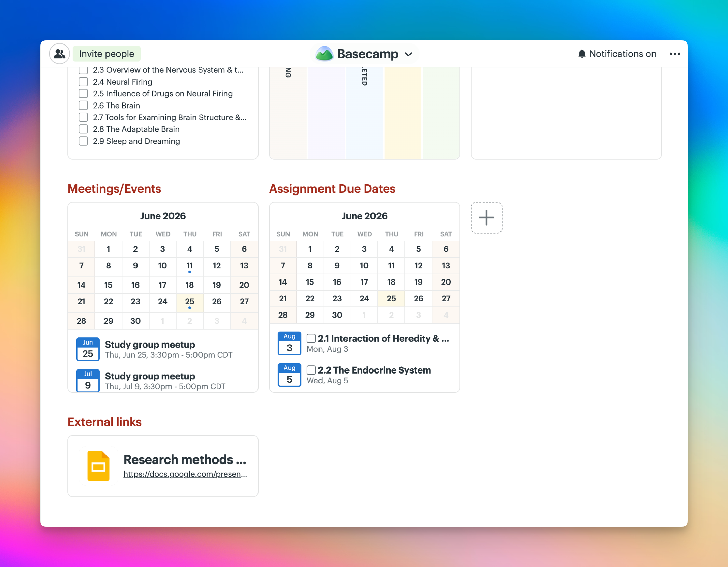Click June 2026 title in Assignment calendar

coord(364,216)
